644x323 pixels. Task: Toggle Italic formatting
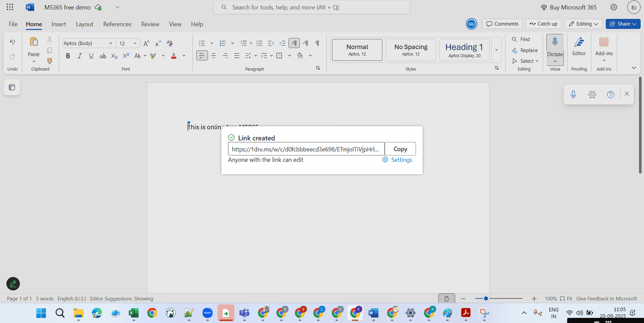[79, 56]
